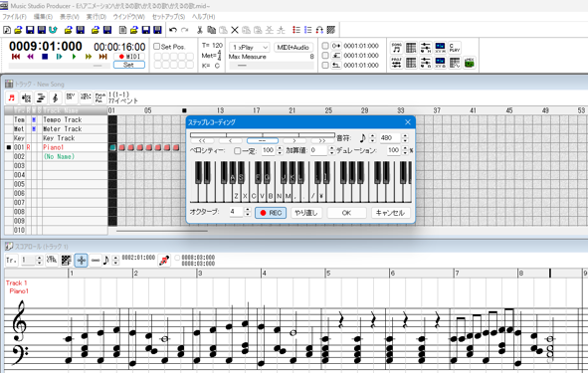This screenshot has width=588, height=373.
Task: Open the 編集(E) menu
Action: (43, 17)
